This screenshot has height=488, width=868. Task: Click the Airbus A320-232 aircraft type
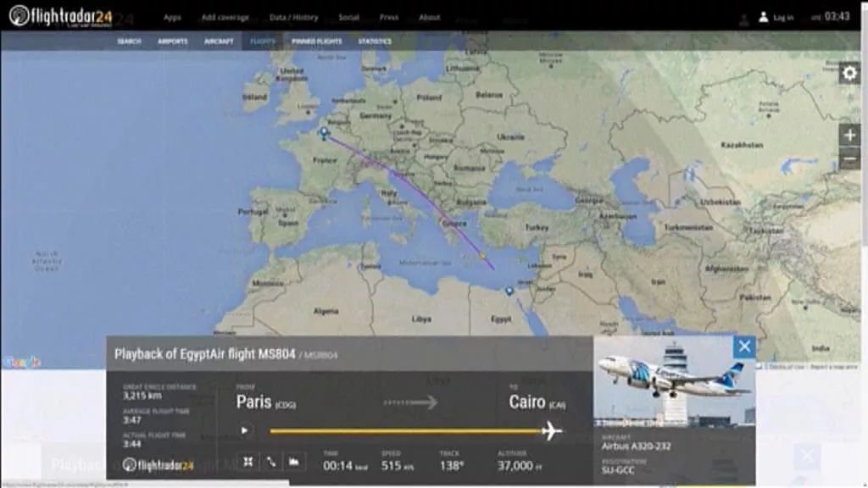click(636, 446)
